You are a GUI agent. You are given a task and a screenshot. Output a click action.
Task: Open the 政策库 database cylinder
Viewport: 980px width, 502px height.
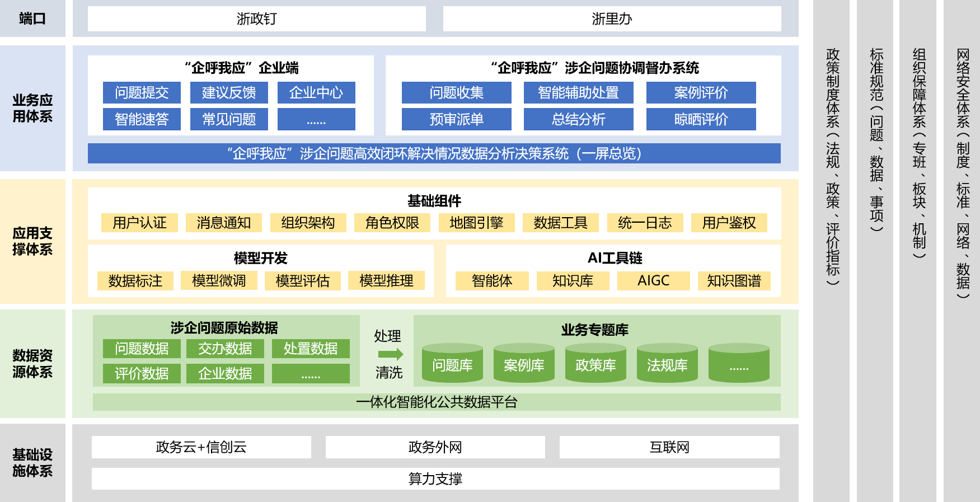click(595, 364)
